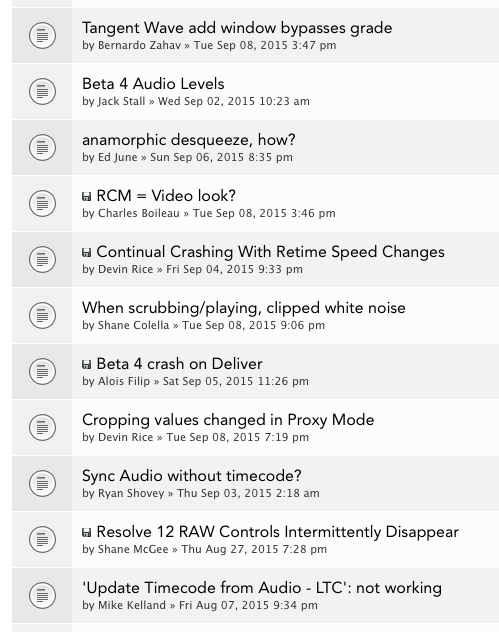This screenshot has width=499, height=632.
Task: View author Charles Boileau's profile
Action: [x=139, y=213]
